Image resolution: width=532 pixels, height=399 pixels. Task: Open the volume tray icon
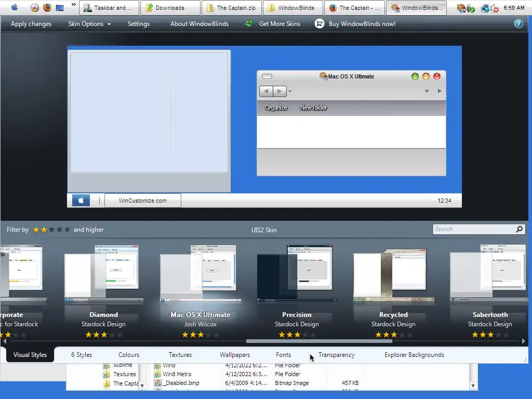(x=495, y=8)
